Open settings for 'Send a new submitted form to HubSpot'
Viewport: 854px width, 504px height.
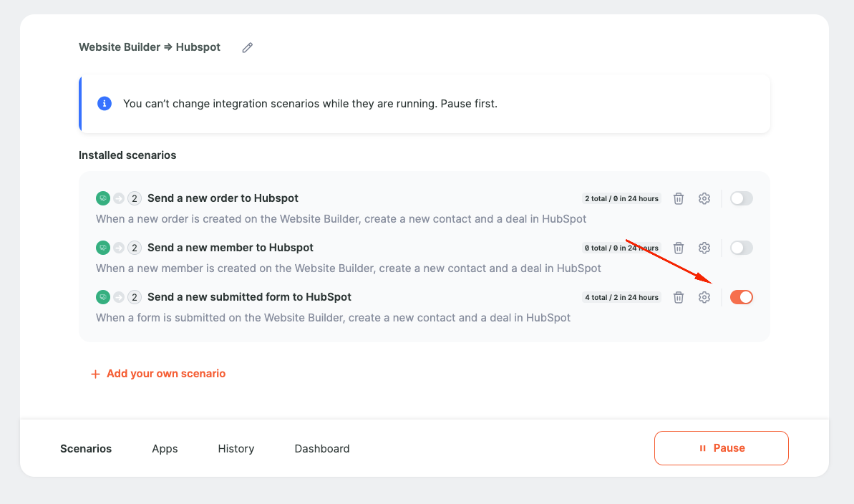click(x=704, y=298)
